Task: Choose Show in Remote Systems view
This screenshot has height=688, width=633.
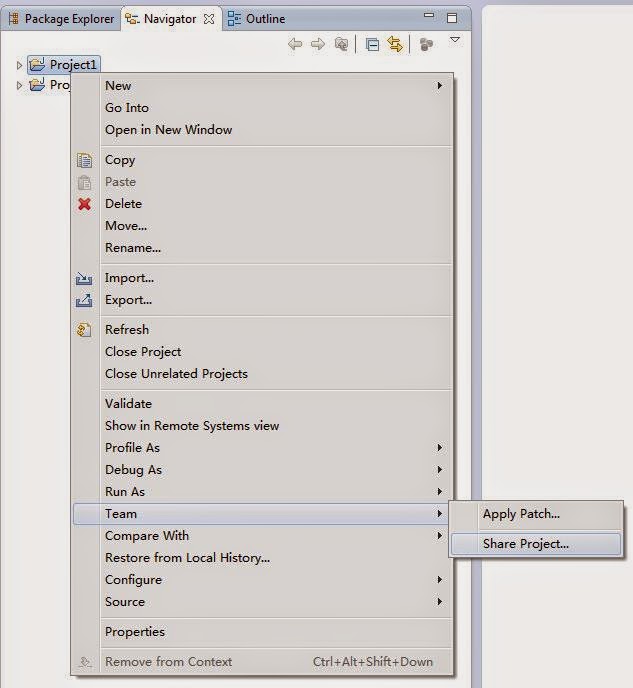Action: pos(262,425)
